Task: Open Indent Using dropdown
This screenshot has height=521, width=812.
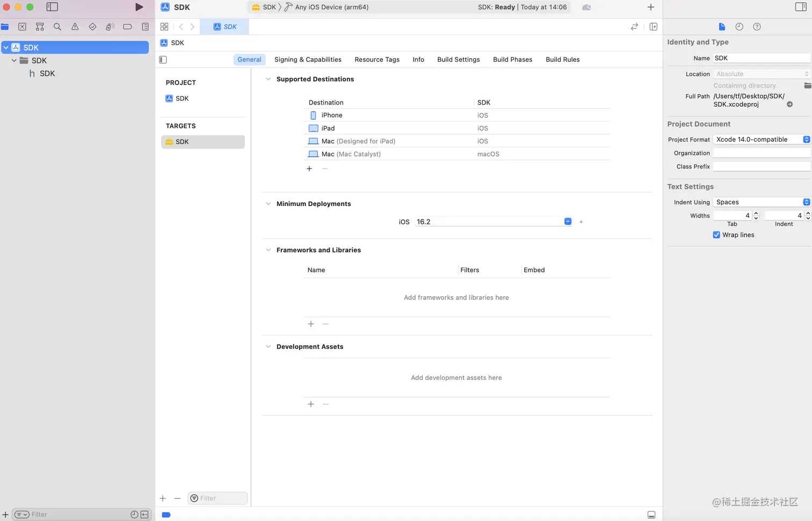Action: [762, 202]
